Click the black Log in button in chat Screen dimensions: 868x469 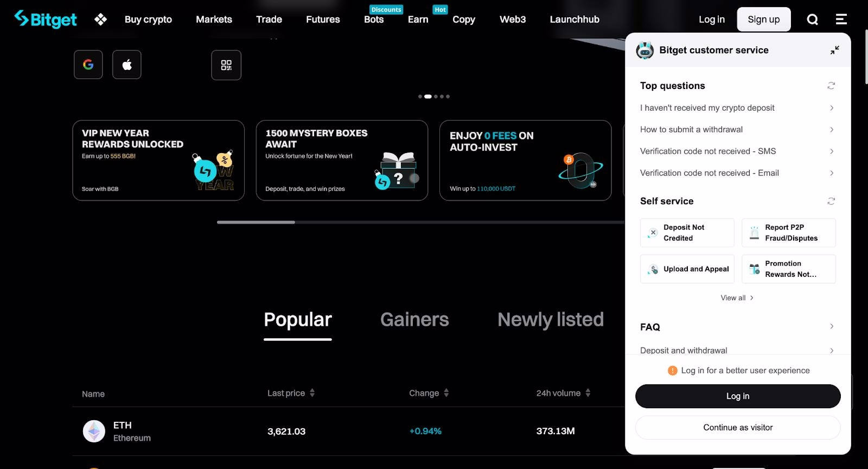738,396
